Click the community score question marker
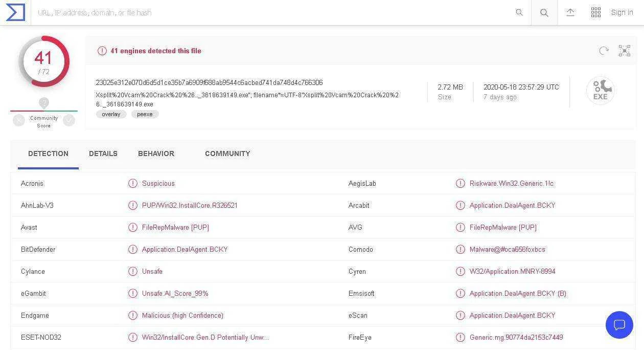The image size is (644, 350). pyautogui.click(x=44, y=103)
